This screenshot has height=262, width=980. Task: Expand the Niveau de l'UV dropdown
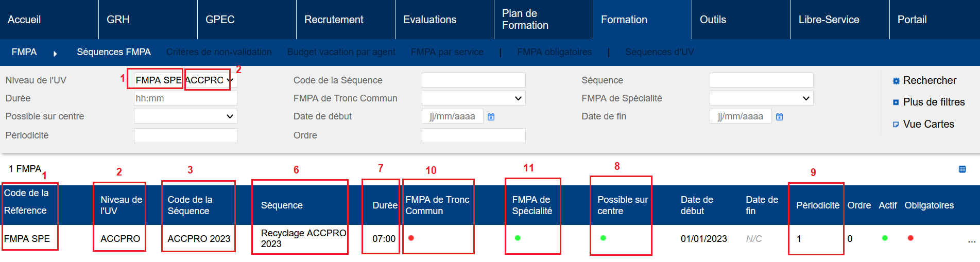230,80
